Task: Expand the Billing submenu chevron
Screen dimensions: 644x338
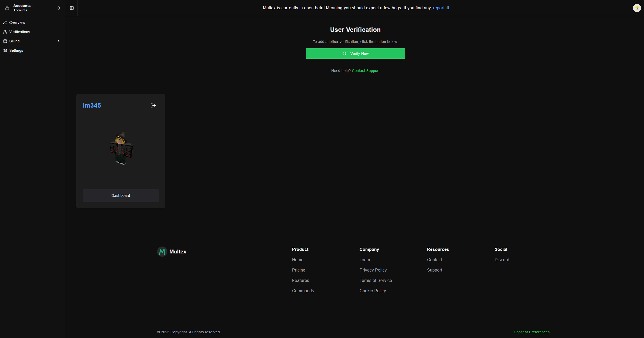Action: (x=59, y=41)
